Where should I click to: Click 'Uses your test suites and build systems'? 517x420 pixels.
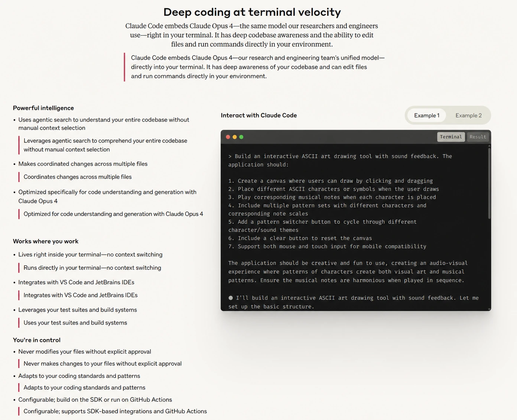pos(75,323)
